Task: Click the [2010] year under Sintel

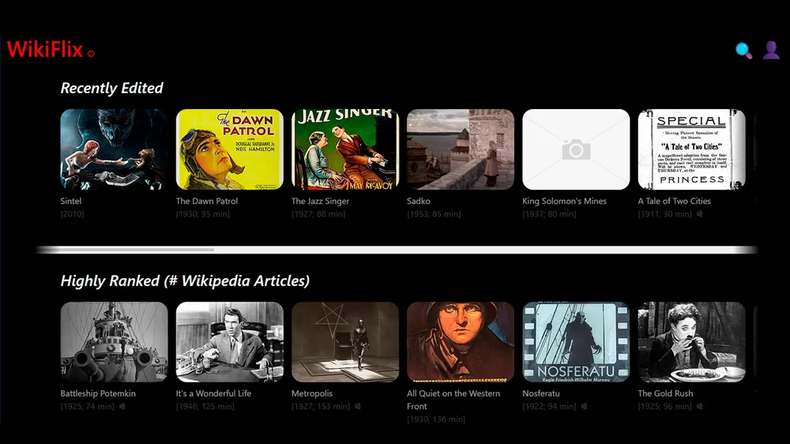Action: point(72,214)
